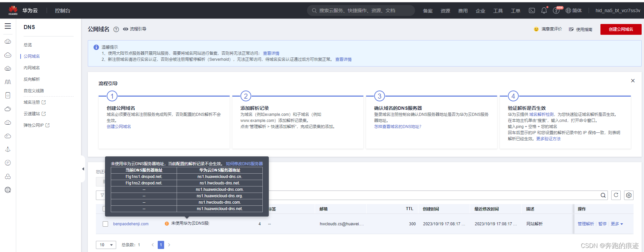Viewport: 644px width, 252px height.
Task: Close the 流程引导 panel with X
Action: [x=633, y=81]
